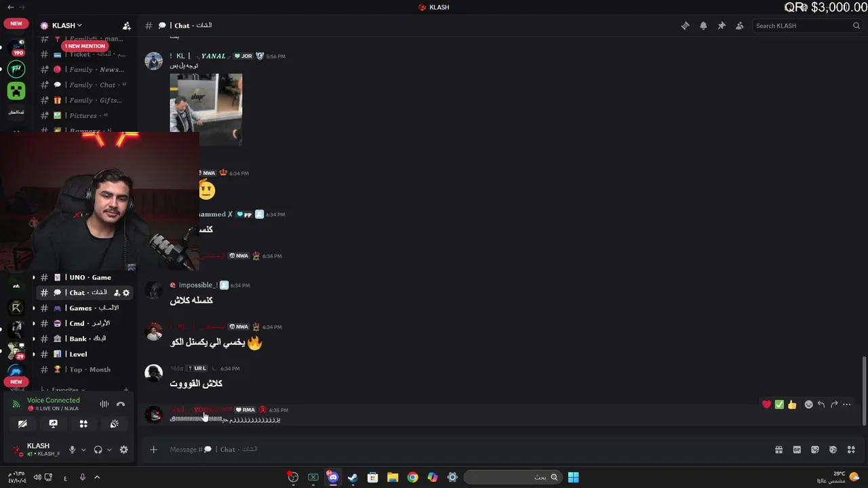React with thumbs up emoji
The width and height of the screenshot is (868, 488).
tap(792, 405)
